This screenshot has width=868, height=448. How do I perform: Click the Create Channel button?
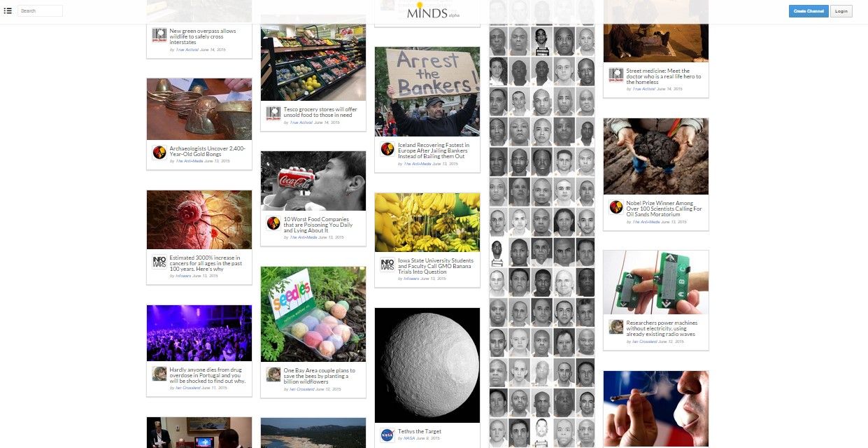click(809, 11)
